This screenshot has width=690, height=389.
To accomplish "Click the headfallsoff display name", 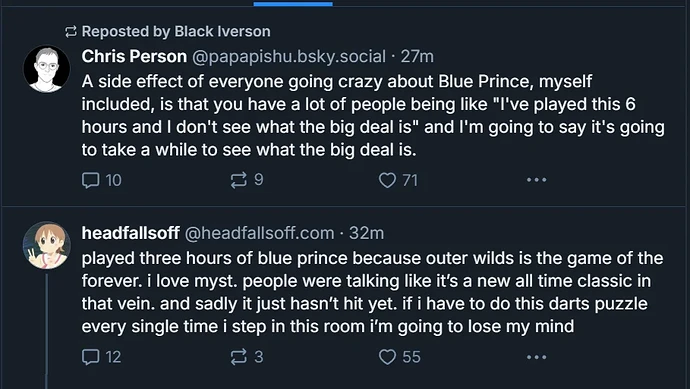I will point(130,233).
